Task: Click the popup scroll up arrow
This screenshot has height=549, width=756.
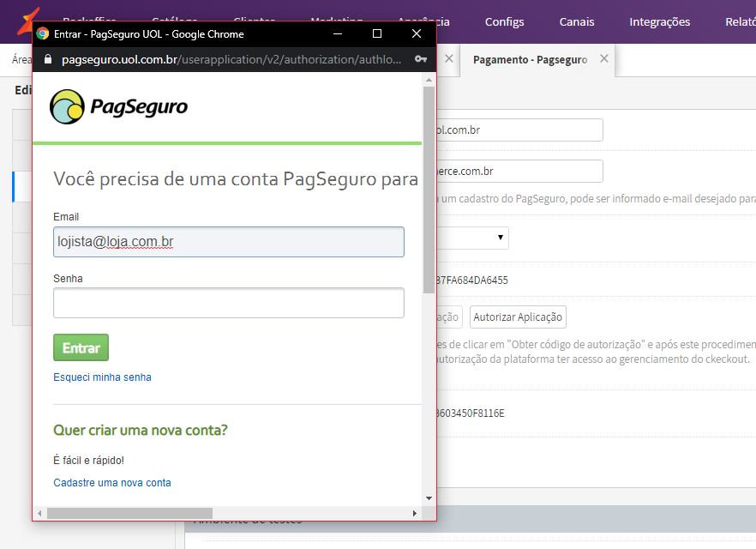Action: coord(429,80)
